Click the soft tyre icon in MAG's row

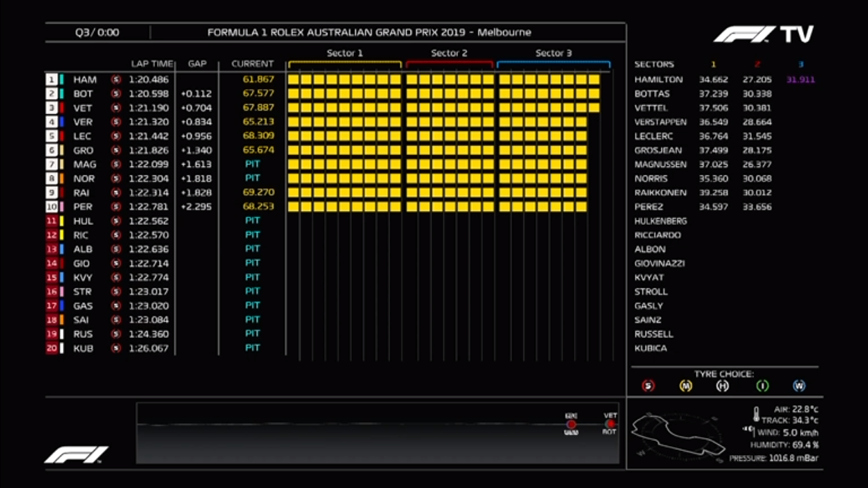click(116, 164)
